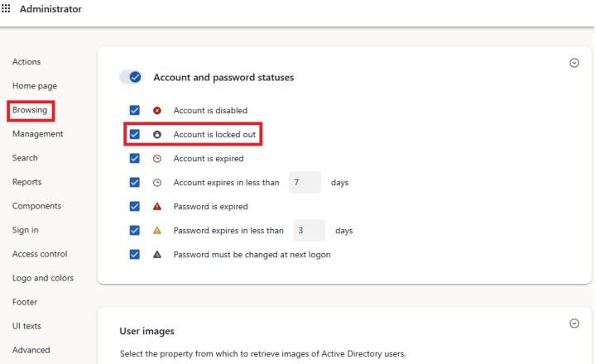Collapse the Account and password statuses card
Screen dimensions: 596x364
(574, 63)
